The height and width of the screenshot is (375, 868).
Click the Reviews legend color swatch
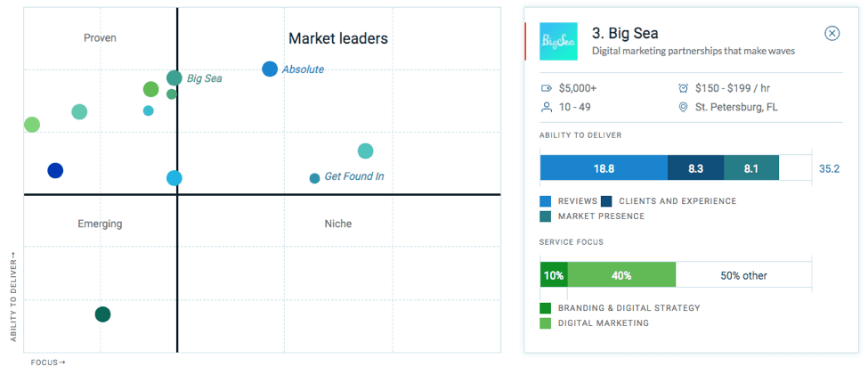coord(546,201)
